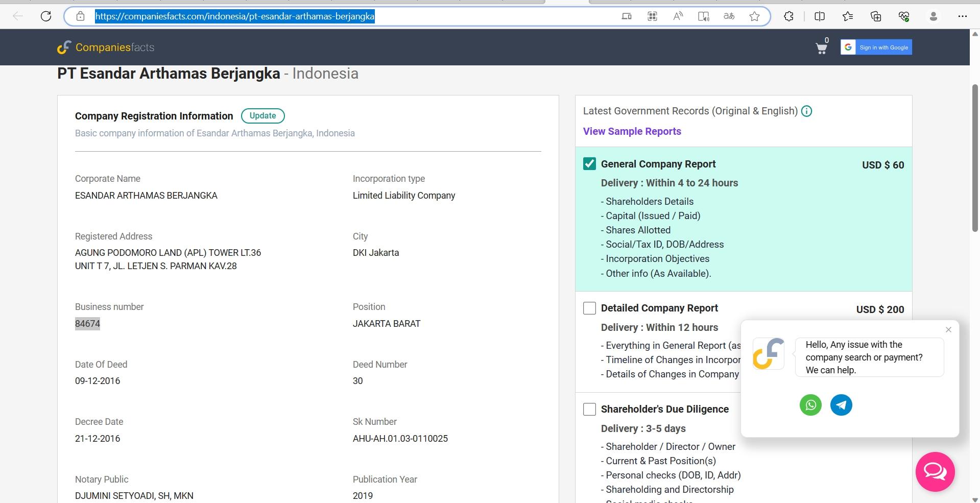Open Settings and more ellipsis menu

pyautogui.click(x=963, y=16)
